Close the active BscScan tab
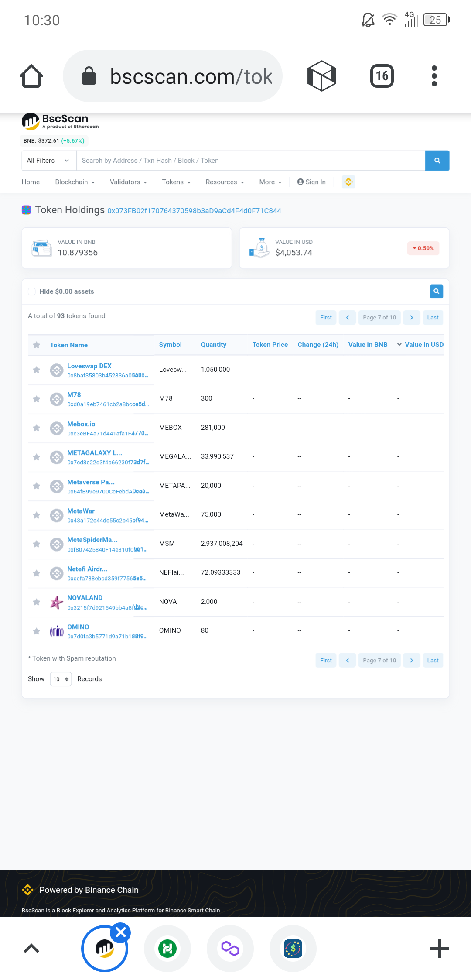The width and height of the screenshot is (471, 980). click(x=121, y=932)
